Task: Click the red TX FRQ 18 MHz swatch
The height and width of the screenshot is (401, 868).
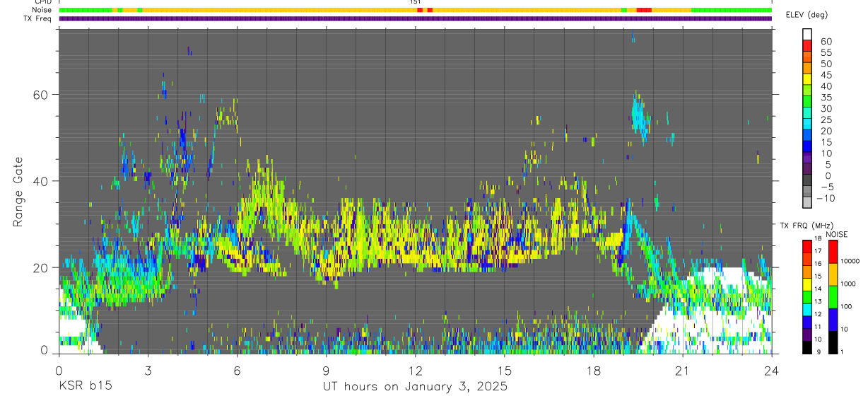Action: click(807, 245)
